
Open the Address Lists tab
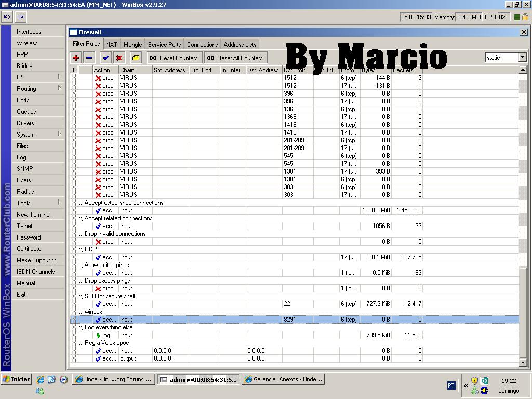[240, 45]
